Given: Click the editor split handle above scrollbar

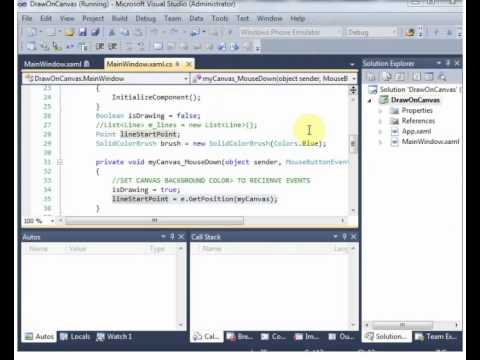Looking at the screenshot, I should (353, 90).
